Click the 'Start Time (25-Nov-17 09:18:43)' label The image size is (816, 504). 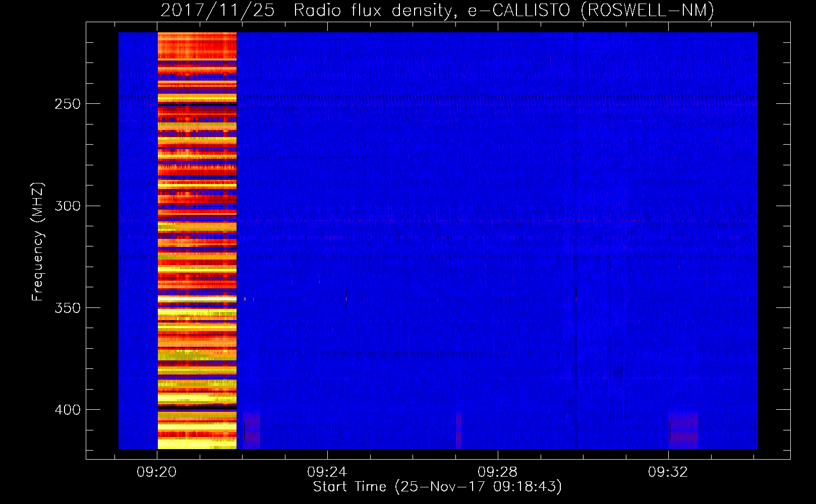pyautogui.click(x=437, y=487)
